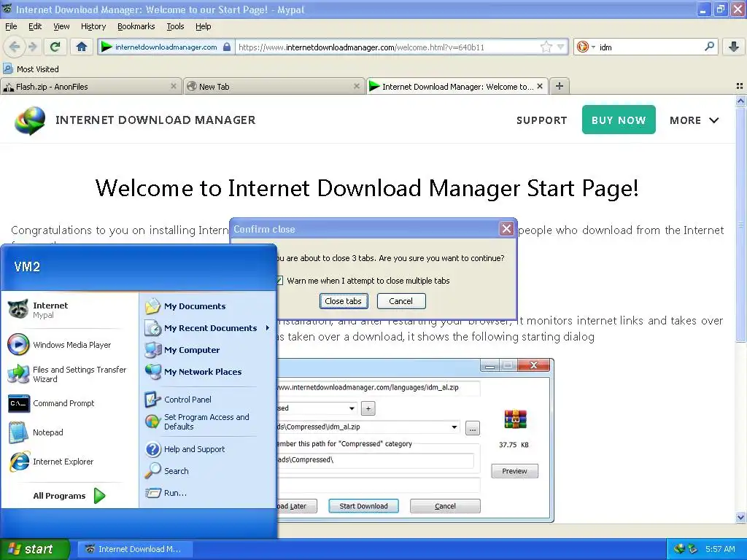Click the search magnifier icon in the search box
Viewport: 747px width, 560px height.
(709, 47)
